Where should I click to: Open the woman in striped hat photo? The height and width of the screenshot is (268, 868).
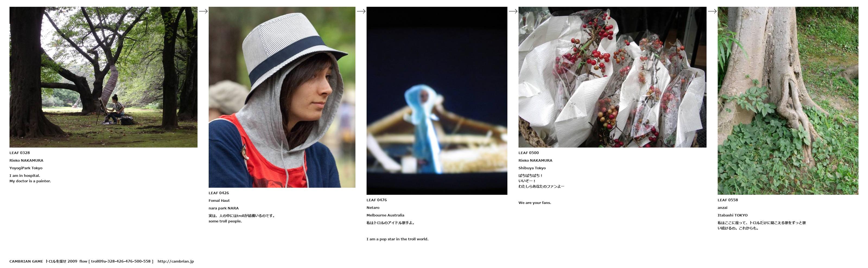point(282,97)
